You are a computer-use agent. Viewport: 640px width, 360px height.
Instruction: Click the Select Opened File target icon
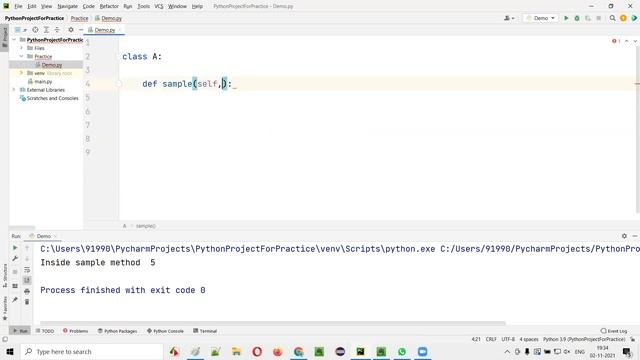[36, 30]
